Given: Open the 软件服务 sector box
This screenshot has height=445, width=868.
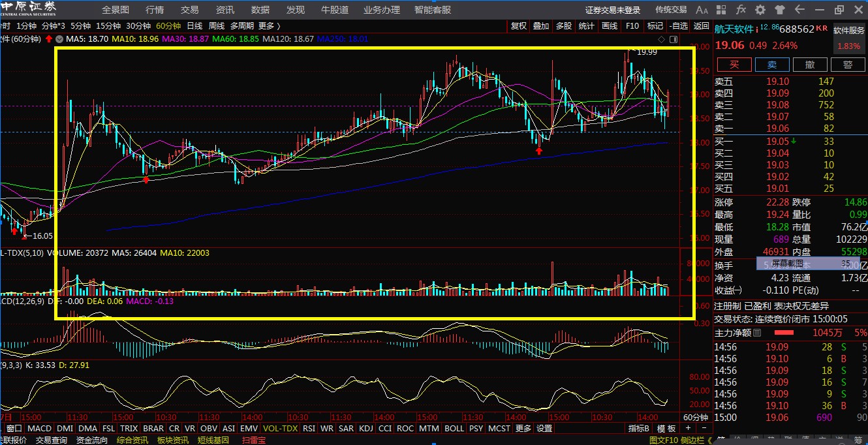Looking at the screenshot, I should [x=849, y=38].
